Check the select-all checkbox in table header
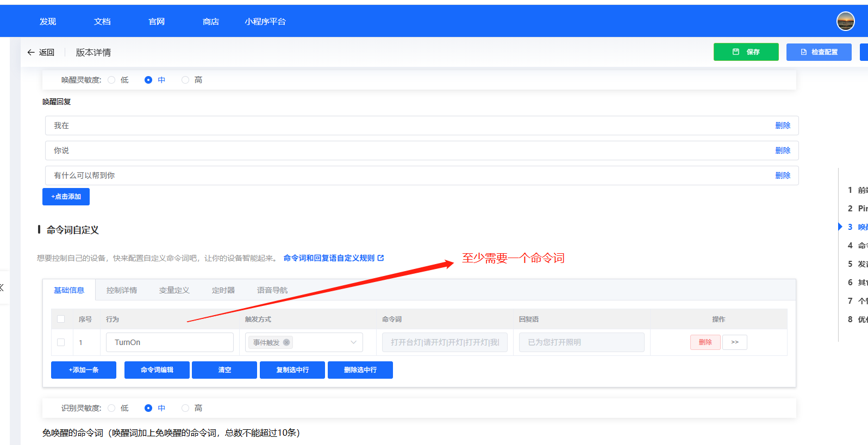868x445 pixels. click(61, 319)
